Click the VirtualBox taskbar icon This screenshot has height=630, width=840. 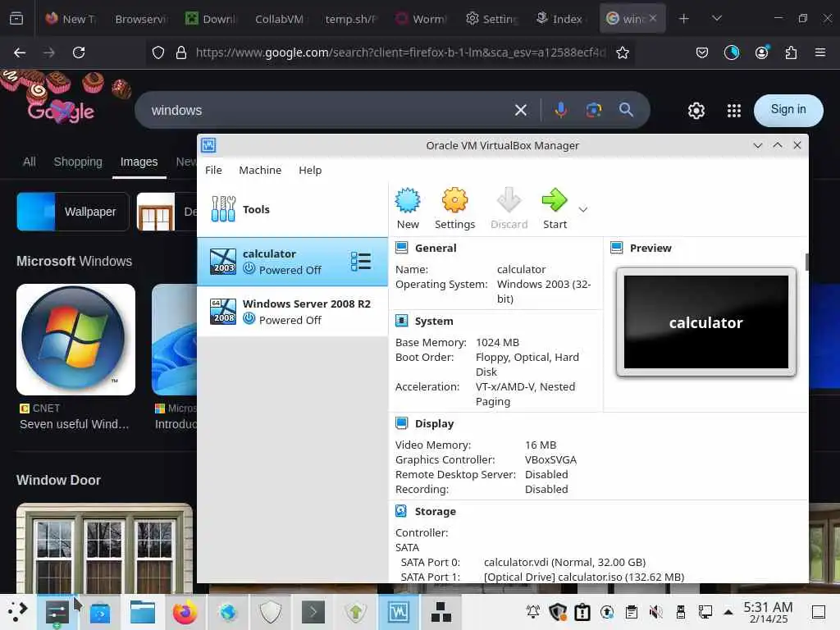tap(398, 612)
